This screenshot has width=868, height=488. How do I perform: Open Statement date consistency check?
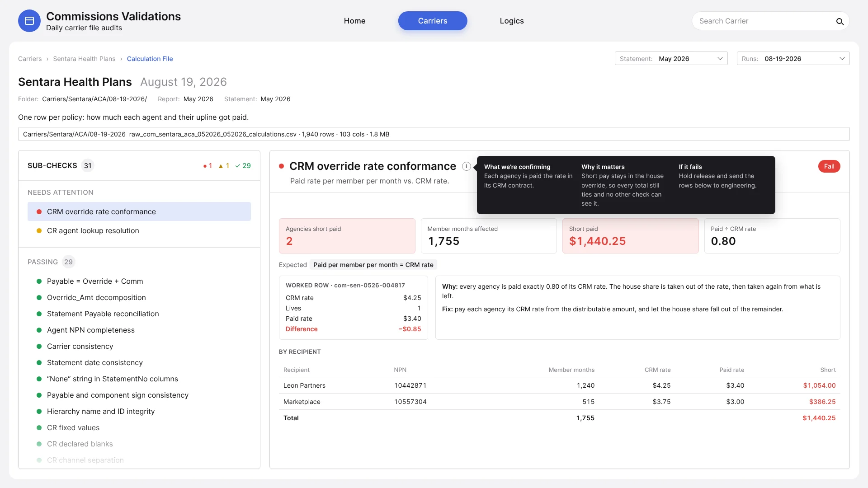[x=139, y=362]
